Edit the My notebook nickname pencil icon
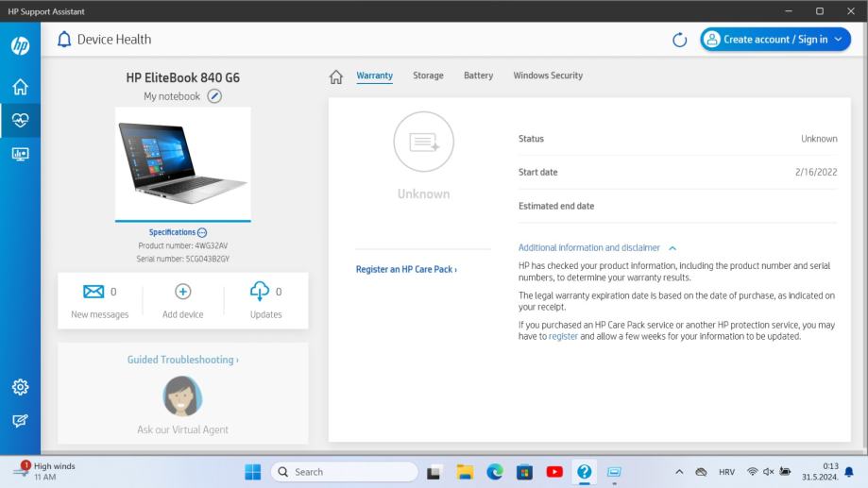Screen dimensions: 868x488 click(x=214, y=96)
